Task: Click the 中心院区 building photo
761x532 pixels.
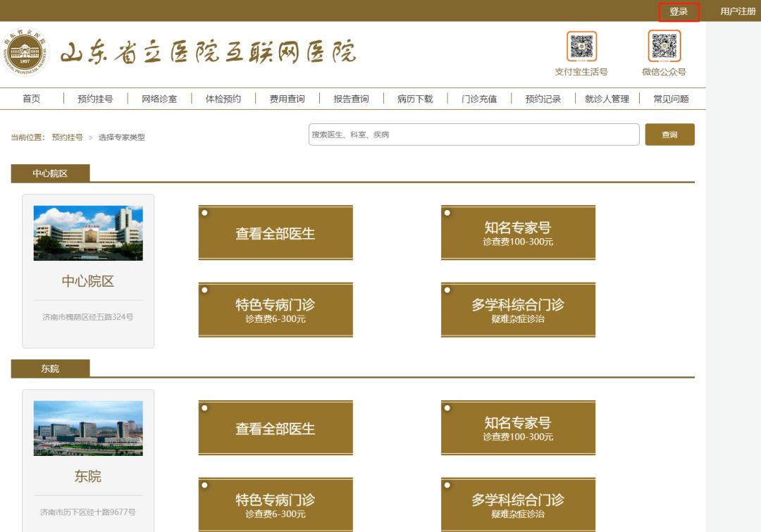Action: [x=88, y=233]
